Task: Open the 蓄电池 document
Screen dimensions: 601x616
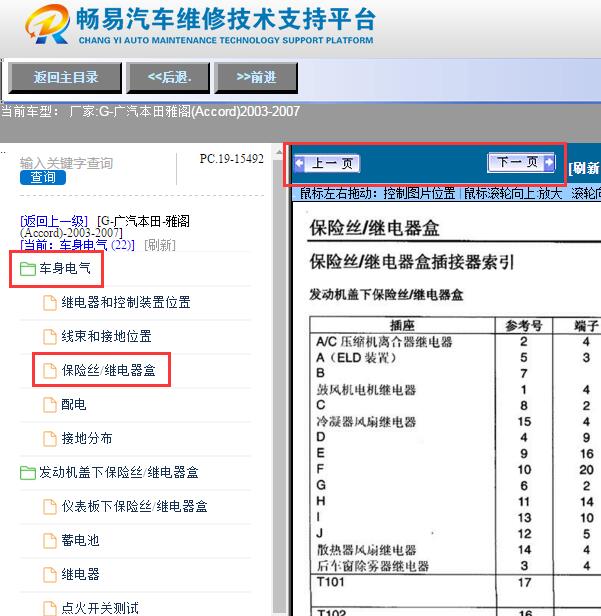Action: click(x=80, y=540)
